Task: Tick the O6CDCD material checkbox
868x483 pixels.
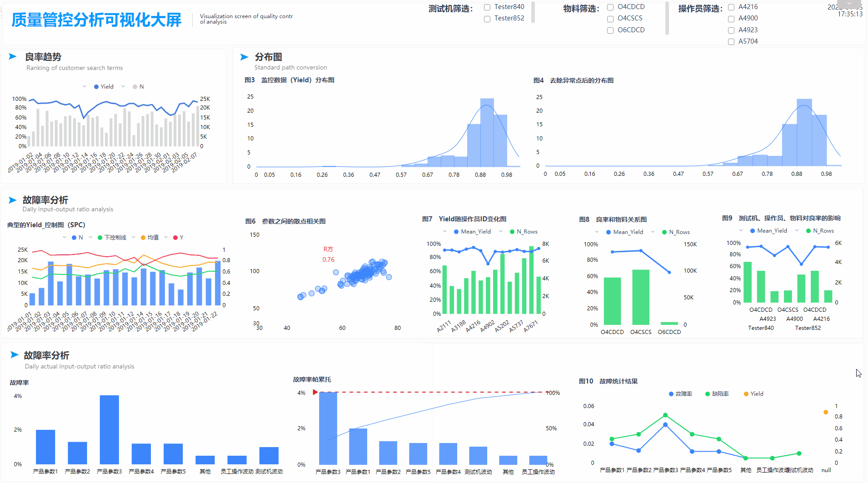Action: coord(610,30)
